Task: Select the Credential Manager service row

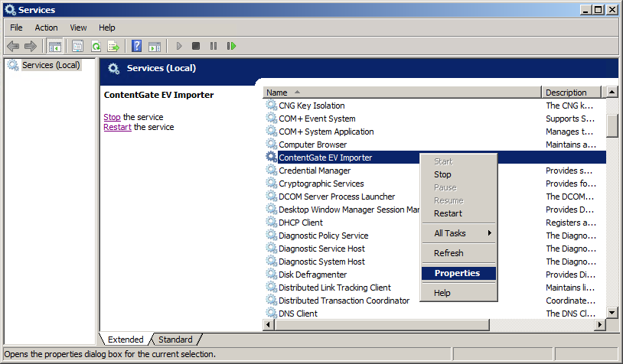Action: pyautogui.click(x=315, y=171)
